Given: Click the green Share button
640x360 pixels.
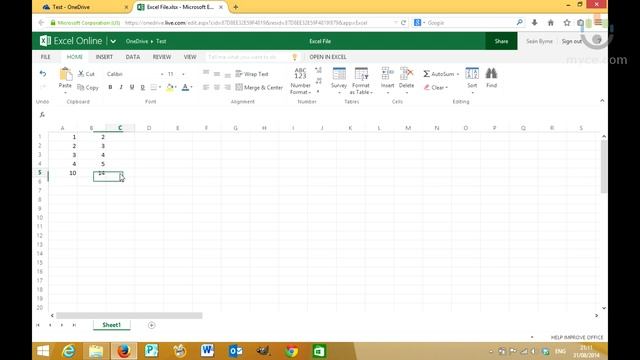Looking at the screenshot, I should 501,41.
